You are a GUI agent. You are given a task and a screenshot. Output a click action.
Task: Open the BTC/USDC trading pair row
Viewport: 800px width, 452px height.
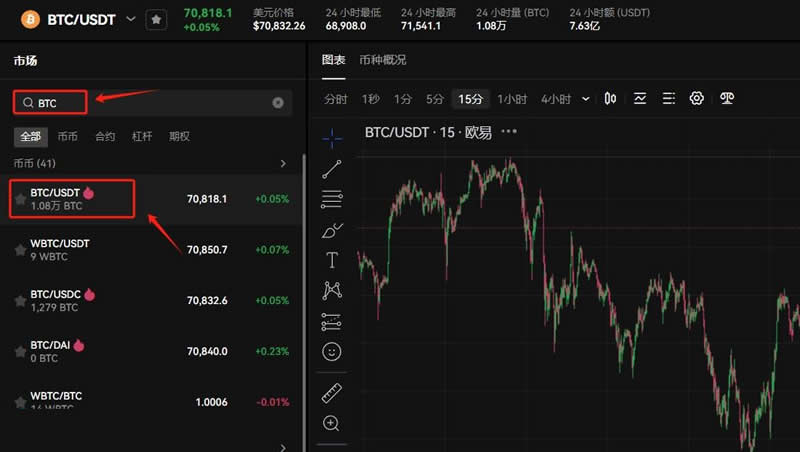[150, 300]
